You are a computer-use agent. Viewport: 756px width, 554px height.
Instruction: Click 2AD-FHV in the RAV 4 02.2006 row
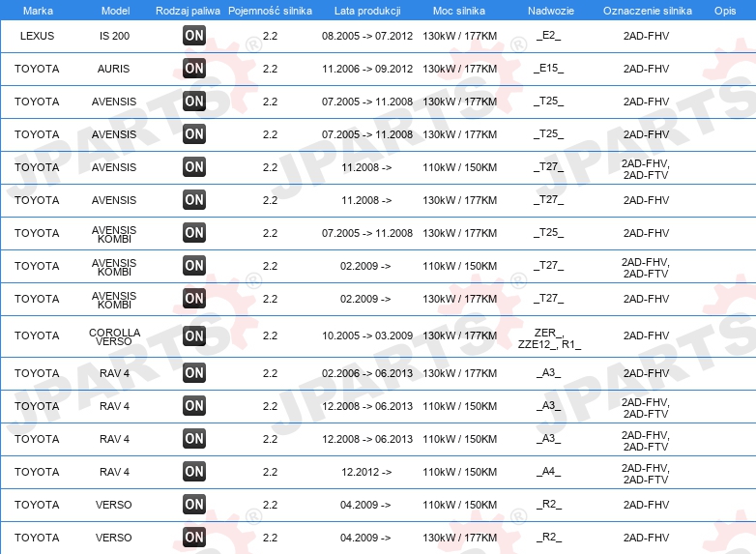click(x=646, y=373)
